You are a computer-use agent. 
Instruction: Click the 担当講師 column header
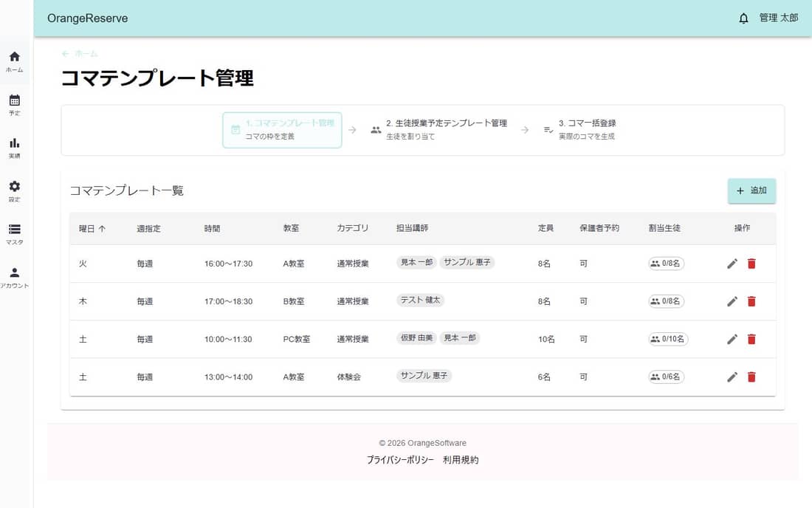(x=412, y=228)
